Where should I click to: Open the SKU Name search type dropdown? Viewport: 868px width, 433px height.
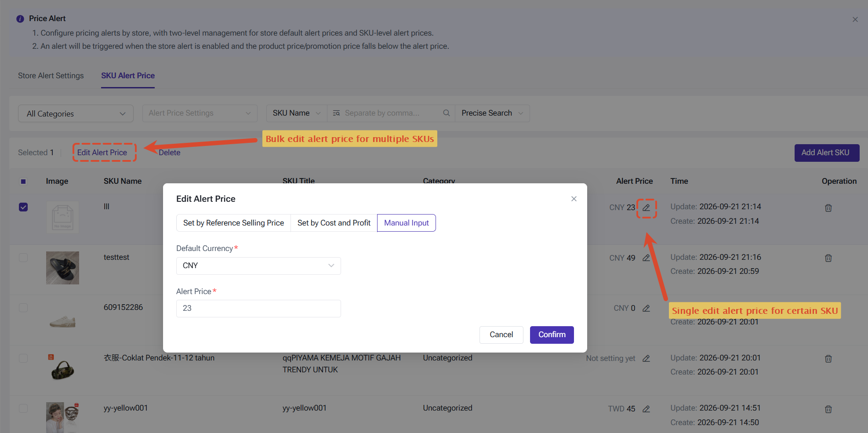297,113
